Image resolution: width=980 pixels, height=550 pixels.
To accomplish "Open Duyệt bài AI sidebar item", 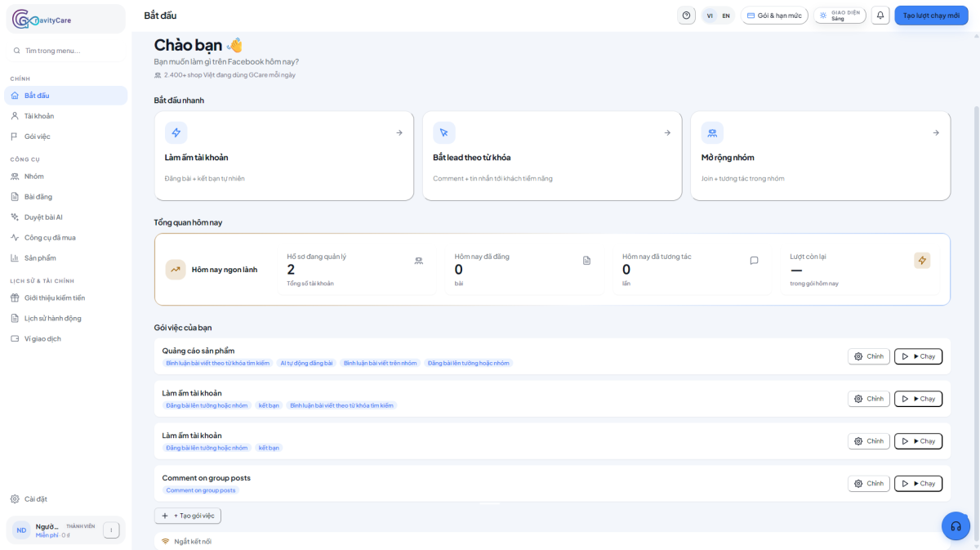I will coord(66,217).
